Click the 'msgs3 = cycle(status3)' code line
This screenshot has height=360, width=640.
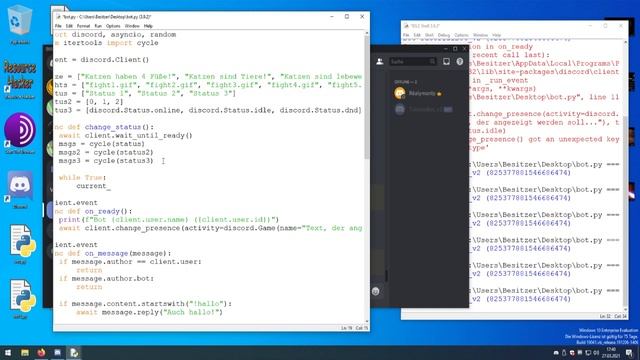pos(106,161)
